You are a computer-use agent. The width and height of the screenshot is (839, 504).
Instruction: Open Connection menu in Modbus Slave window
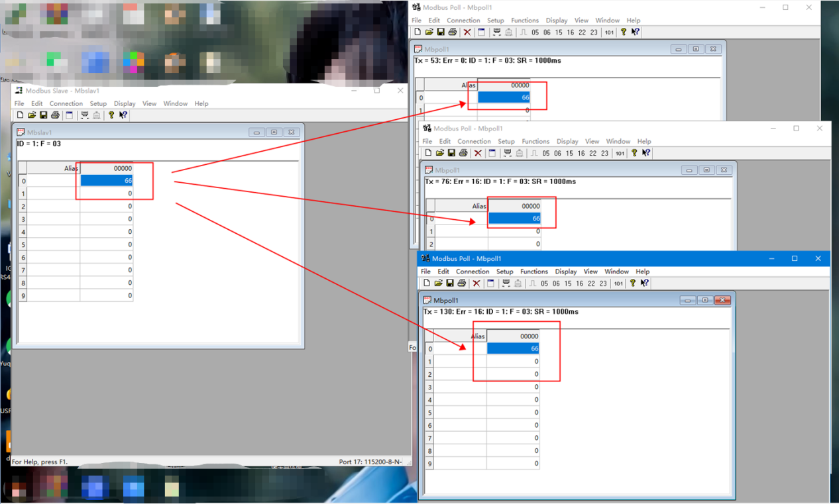(x=66, y=104)
